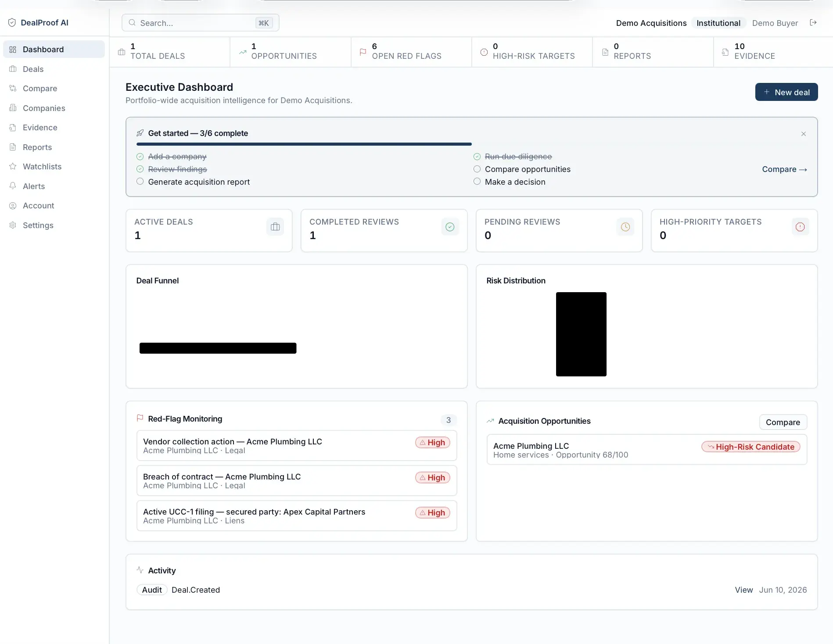Image resolution: width=833 pixels, height=644 pixels.
Task: Go to Evidence in sidebar
Action: pos(54,128)
